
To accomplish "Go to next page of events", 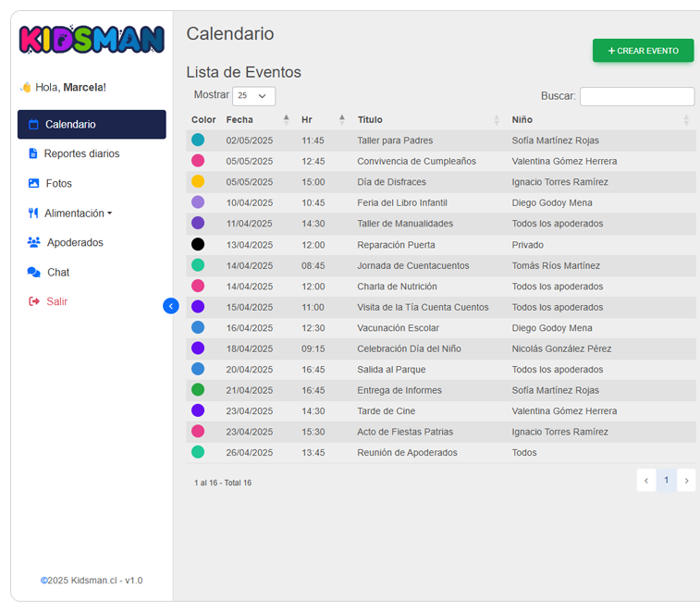I will [686, 481].
